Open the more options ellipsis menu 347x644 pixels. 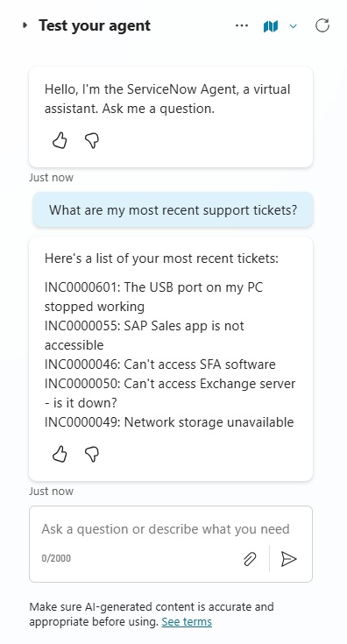point(242,26)
